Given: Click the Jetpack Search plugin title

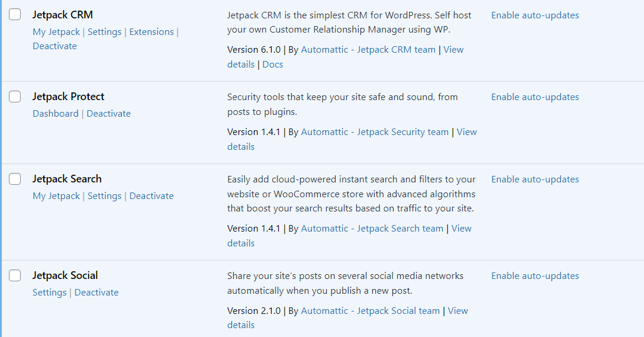Looking at the screenshot, I should coord(67,179).
